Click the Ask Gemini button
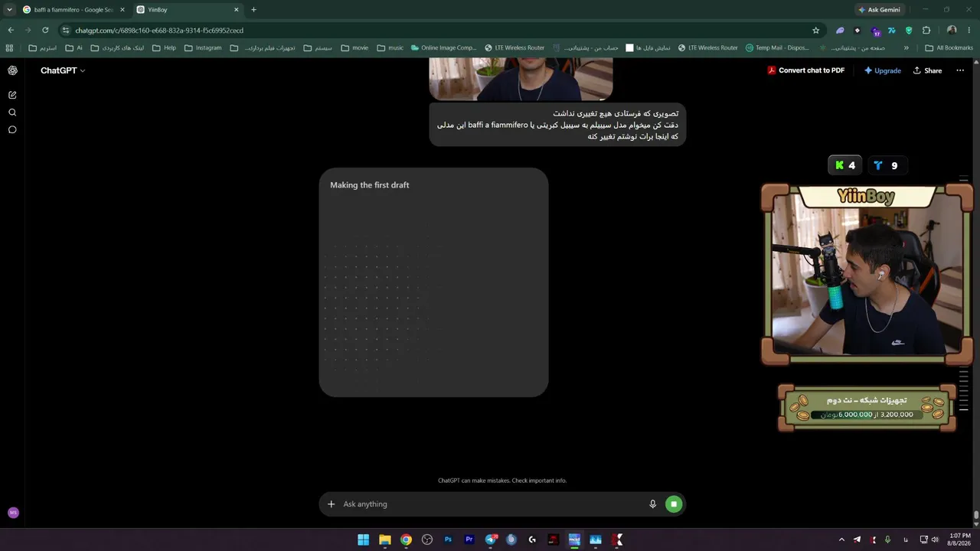The image size is (980, 551). (879, 10)
